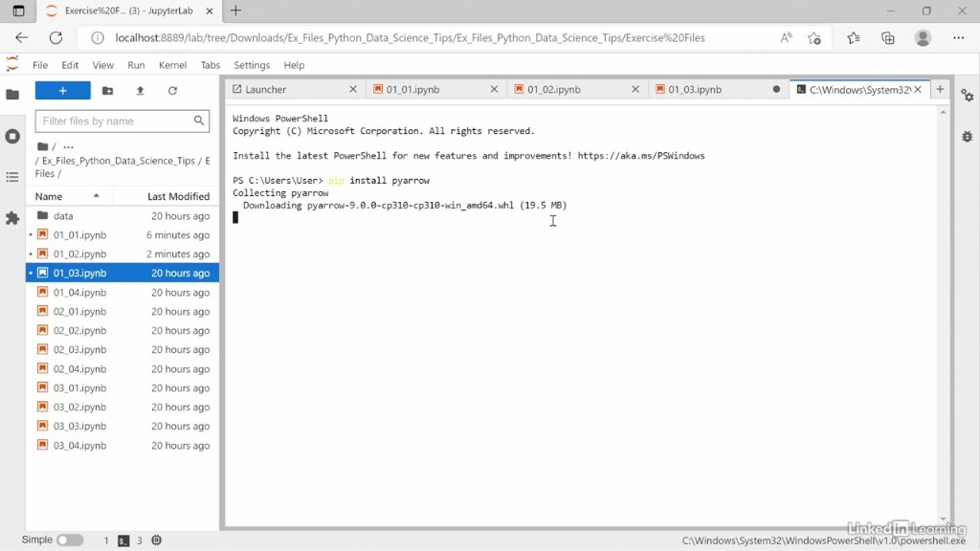Screen dimensions: 980x551
Task: Click unsaved dot on 01_03.ipynb tab
Action: (x=776, y=89)
